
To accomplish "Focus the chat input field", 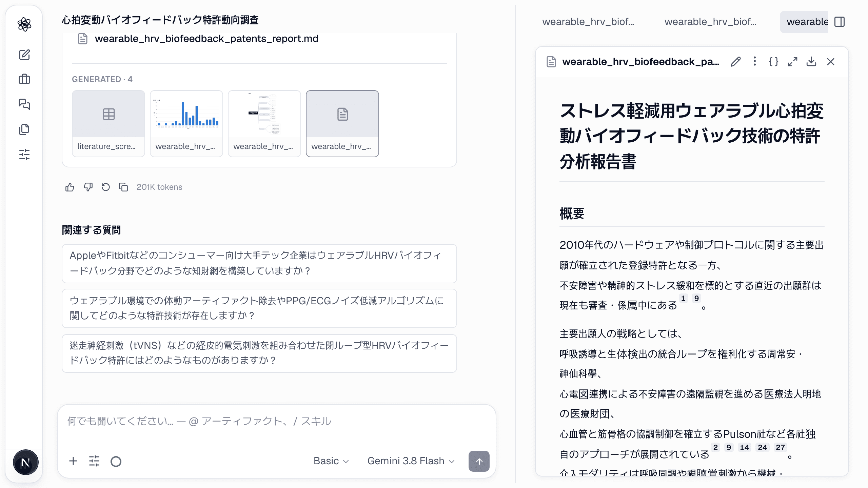I will [276, 421].
